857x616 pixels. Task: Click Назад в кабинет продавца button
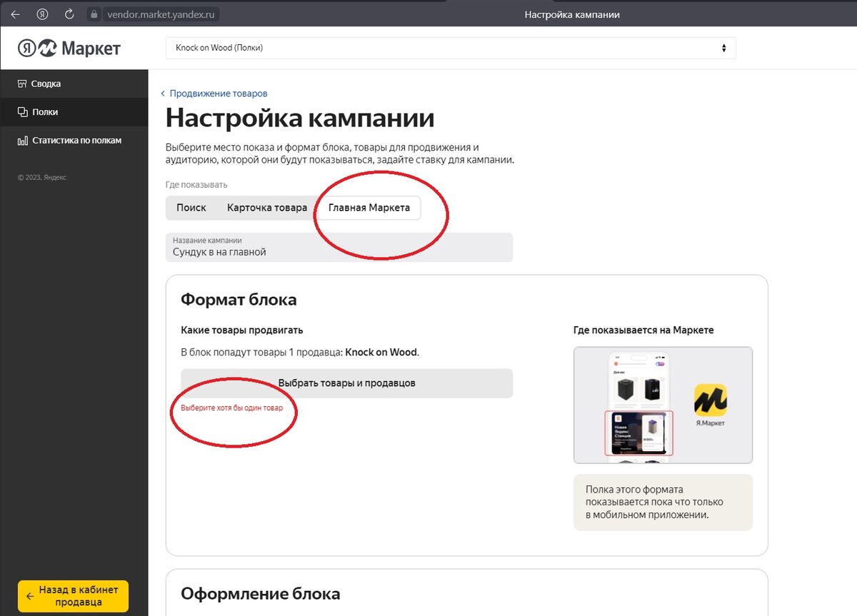(73, 596)
